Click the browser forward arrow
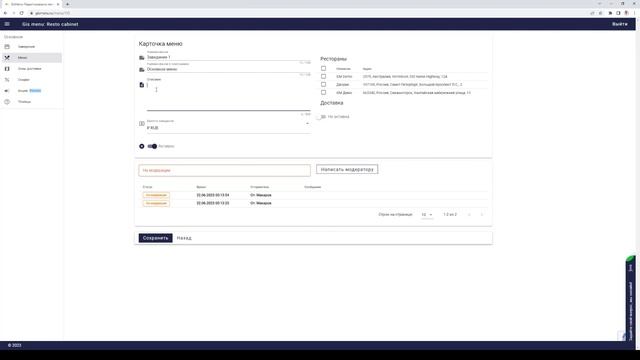Image resolution: width=640 pixels, height=360 pixels. pyautogui.click(x=13, y=13)
